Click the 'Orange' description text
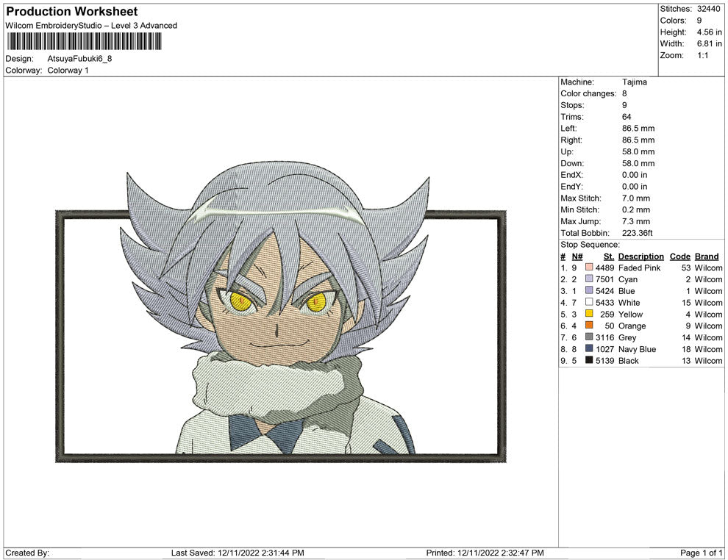This screenshot has height=560, width=728. 632,326
